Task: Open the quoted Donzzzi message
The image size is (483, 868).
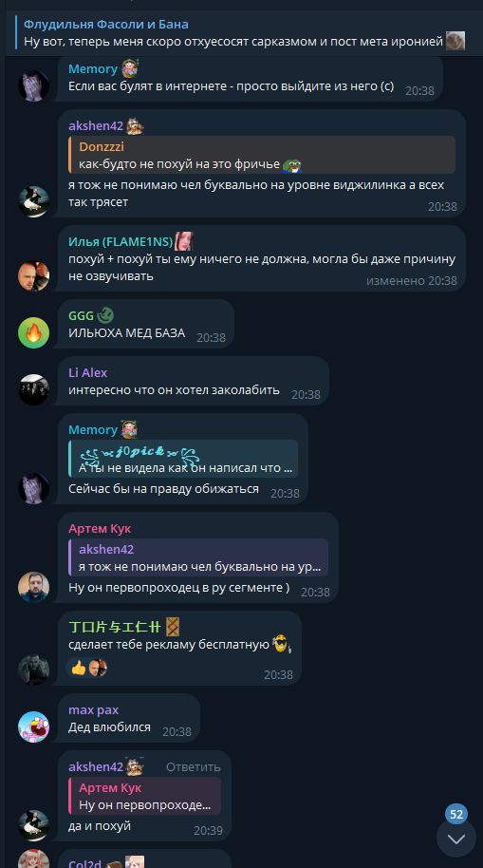Action: [262, 155]
